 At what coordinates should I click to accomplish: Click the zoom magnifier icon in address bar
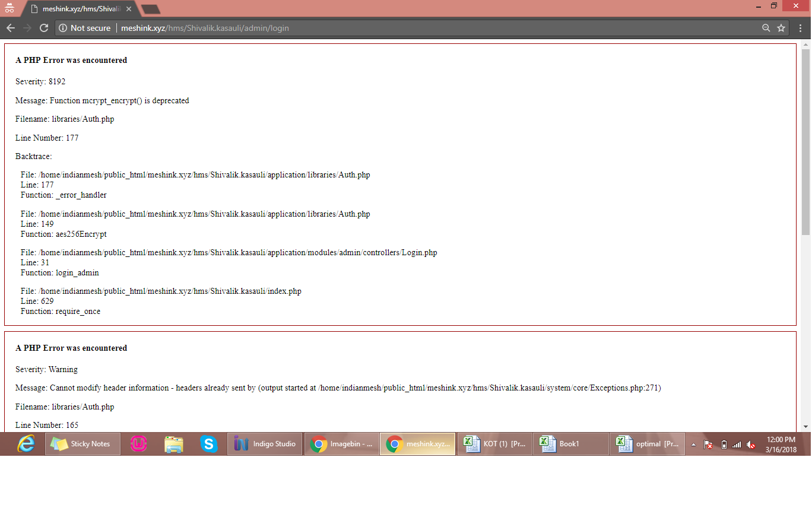(766, 28)
